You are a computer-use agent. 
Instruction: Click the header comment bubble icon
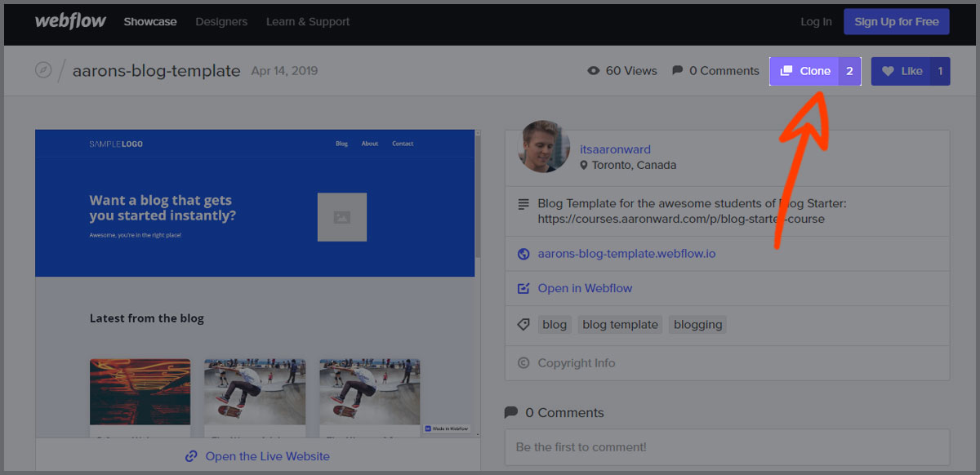[677, 71]
